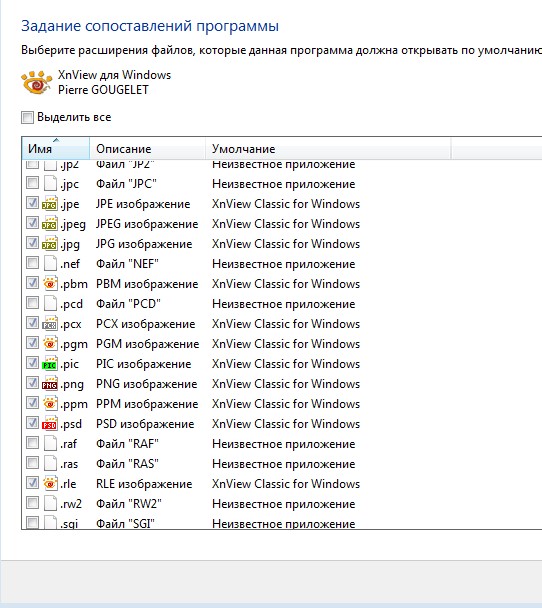Enable the .nef extension checkbox
This screenshot has height=608, width=542.
point(32,263)
